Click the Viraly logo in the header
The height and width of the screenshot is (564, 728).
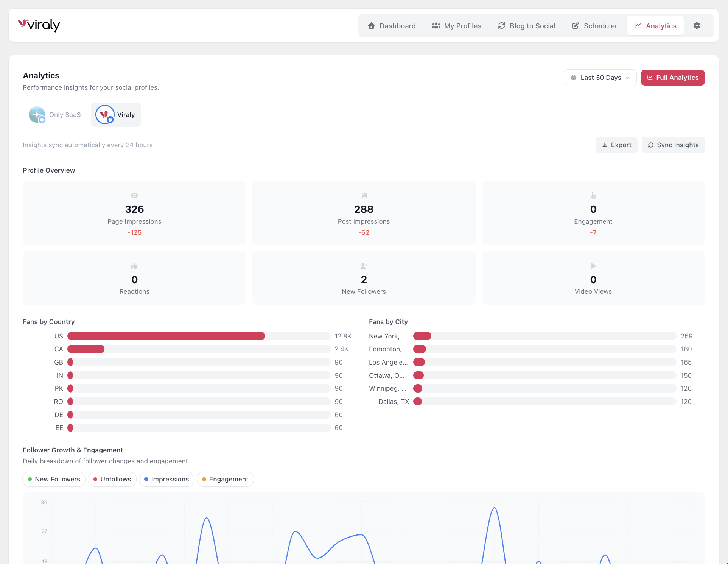[39, 25]
